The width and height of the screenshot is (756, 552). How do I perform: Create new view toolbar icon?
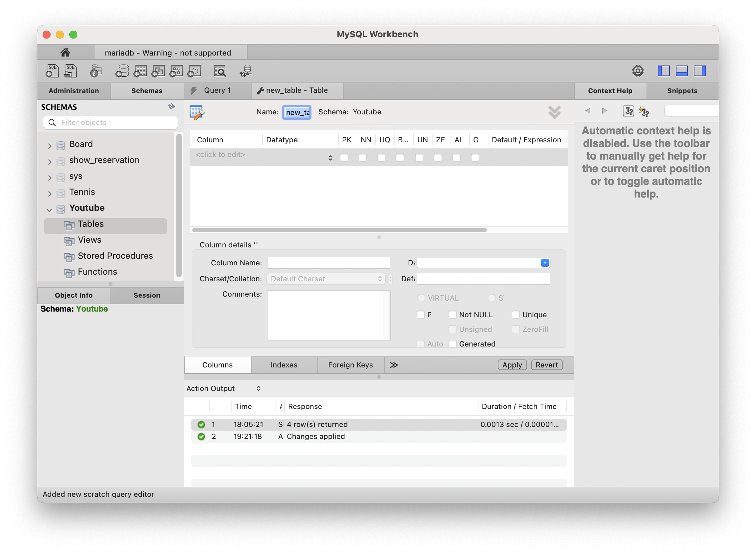point(158,71)
